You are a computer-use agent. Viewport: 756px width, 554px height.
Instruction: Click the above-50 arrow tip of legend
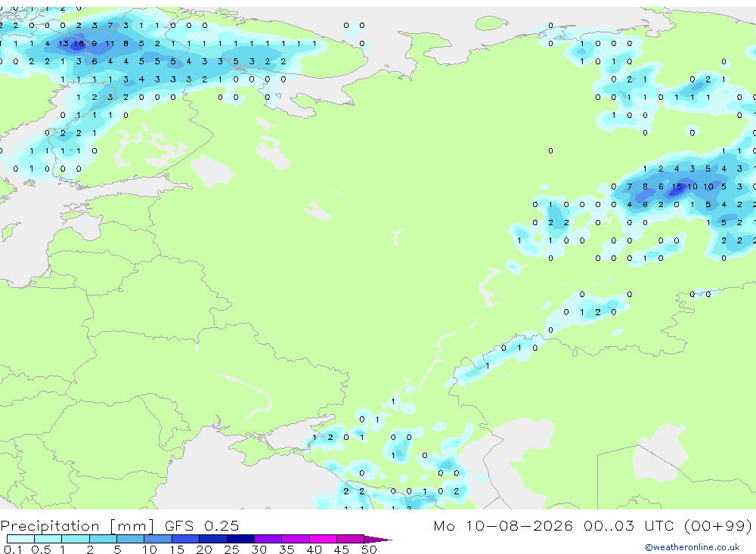[378, 539]
